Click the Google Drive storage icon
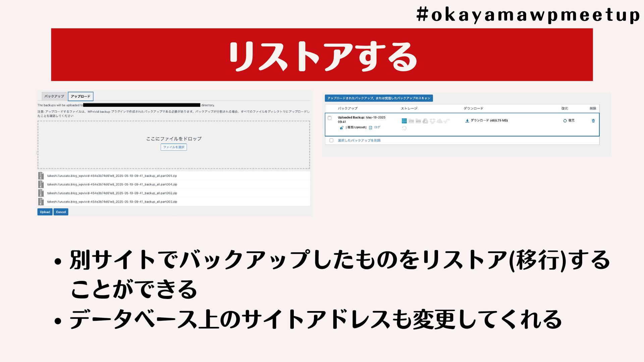 [425, 121]
